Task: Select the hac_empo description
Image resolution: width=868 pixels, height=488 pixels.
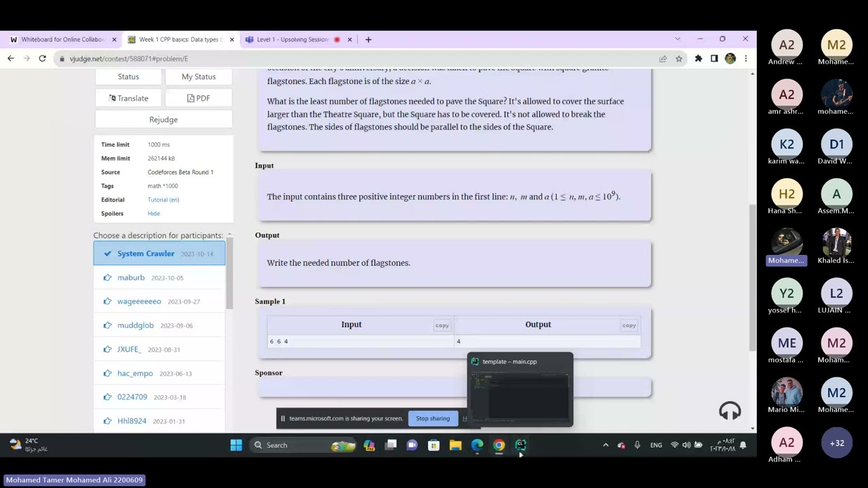Action: [159, 373]
